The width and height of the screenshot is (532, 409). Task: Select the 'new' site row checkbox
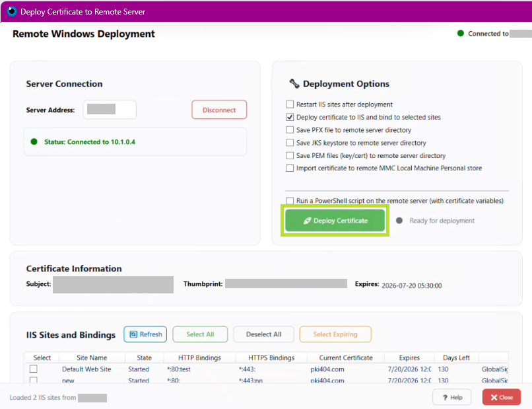33,380
